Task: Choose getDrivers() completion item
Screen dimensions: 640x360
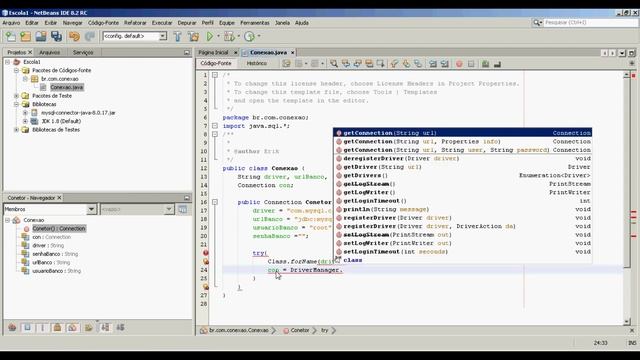Action: [463, 176]
